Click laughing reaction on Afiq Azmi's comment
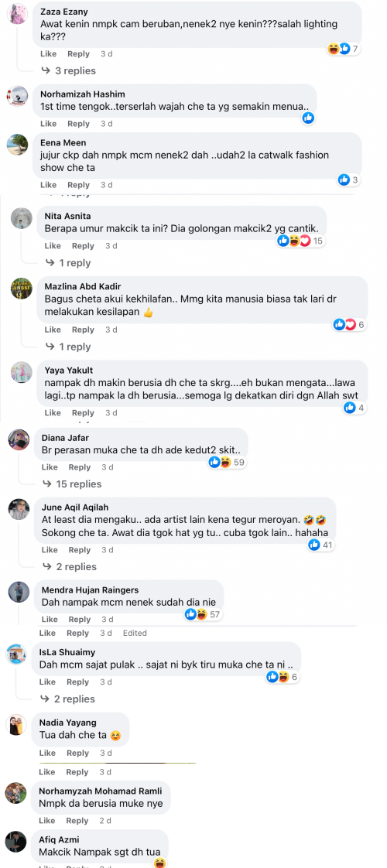 coord(159,863)
